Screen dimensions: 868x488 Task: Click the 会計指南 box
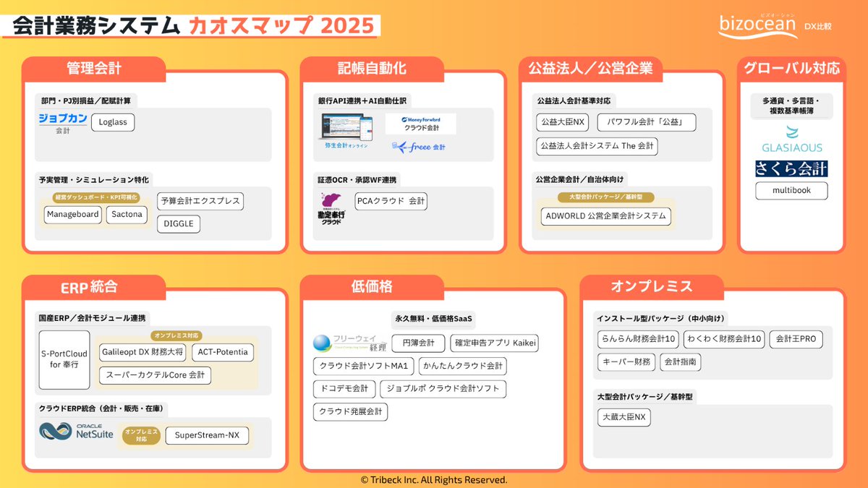pyautogui.click(x=680, y=362)
